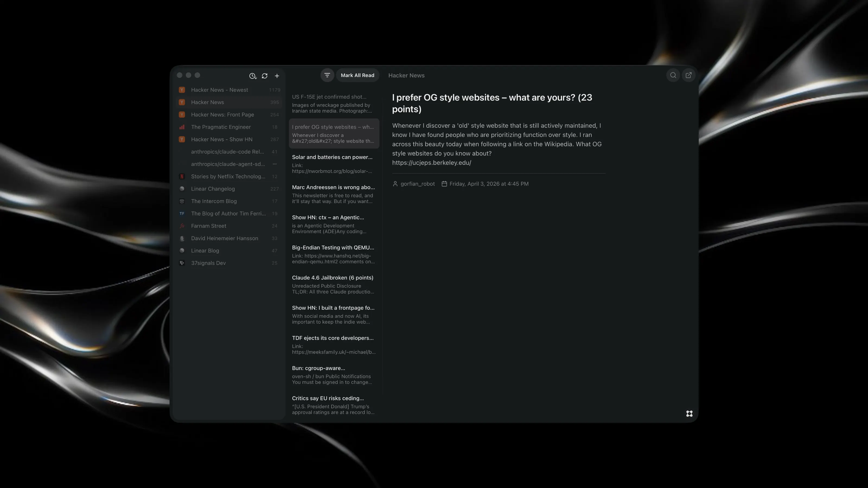Open TDF ejects its core developers article
This screenshot has height=488, width=868.
(334, 345)
